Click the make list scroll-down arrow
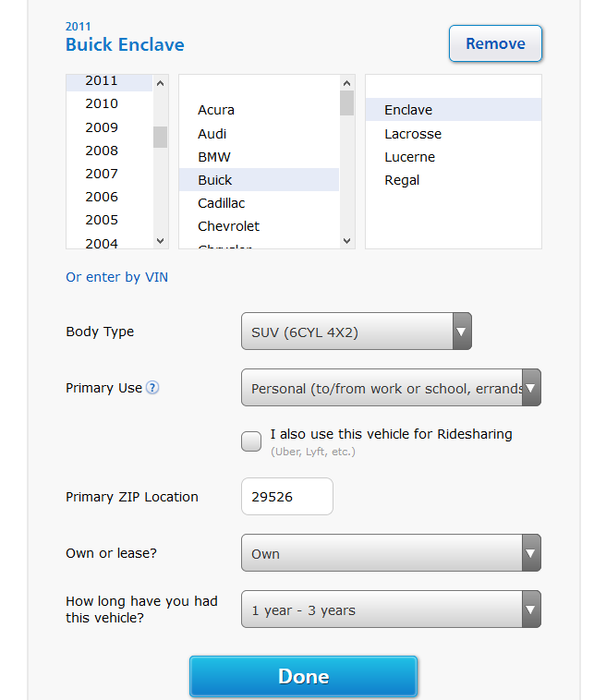Viewport: 606px width, 700px height. tap(346, 241)
